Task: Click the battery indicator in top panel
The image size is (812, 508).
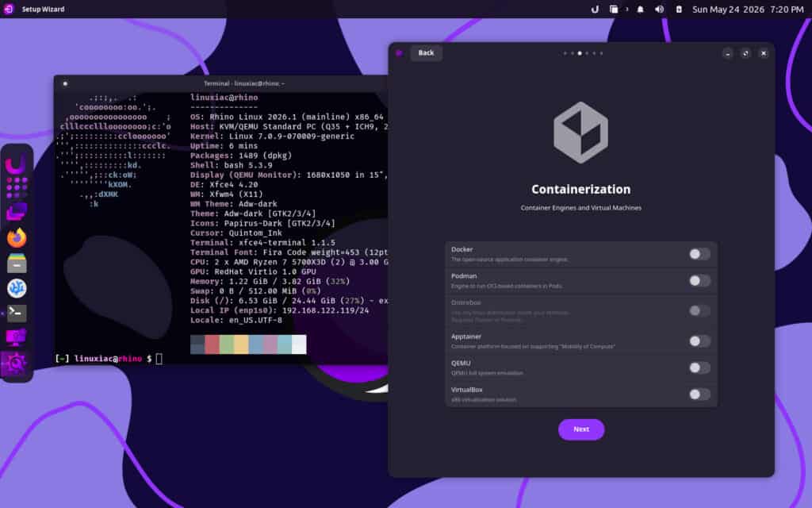Action: (679, 10)
